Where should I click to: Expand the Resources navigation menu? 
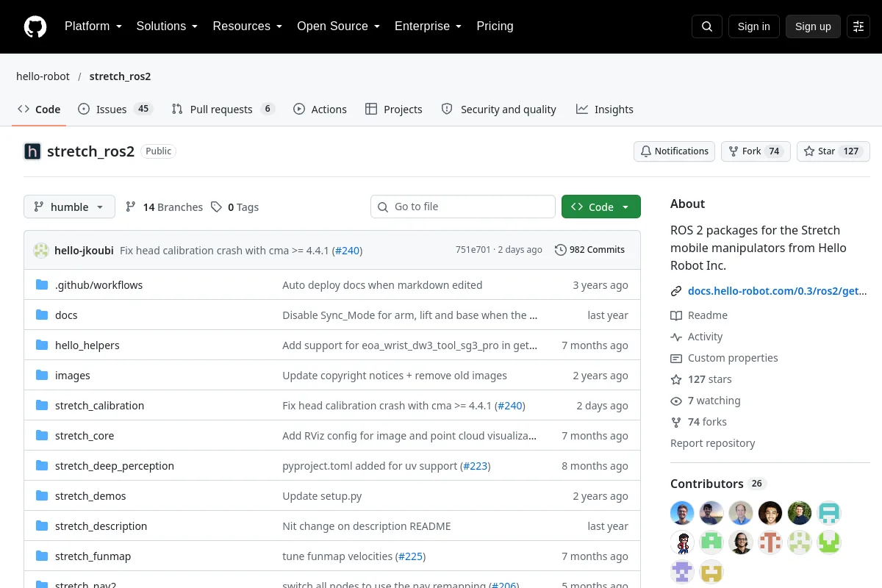(x=248, y=26)
